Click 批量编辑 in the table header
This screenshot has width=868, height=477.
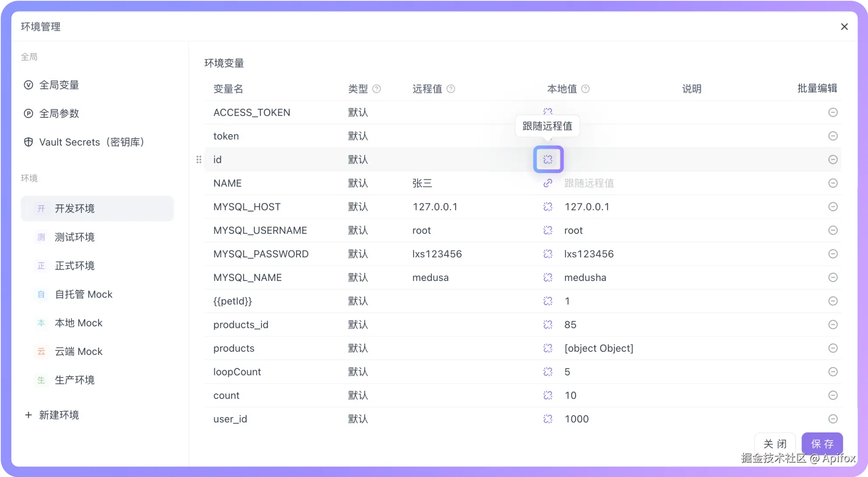click(x=817, y=88)
